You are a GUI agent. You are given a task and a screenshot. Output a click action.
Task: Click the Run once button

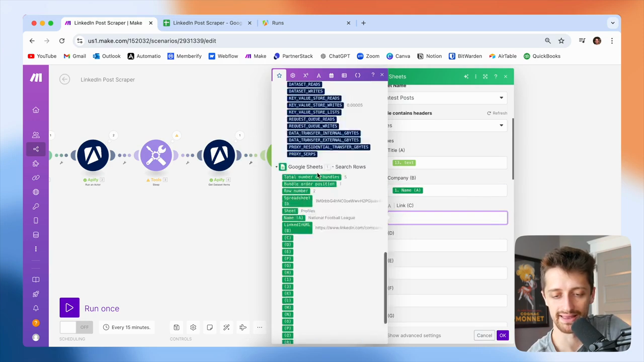90,308
